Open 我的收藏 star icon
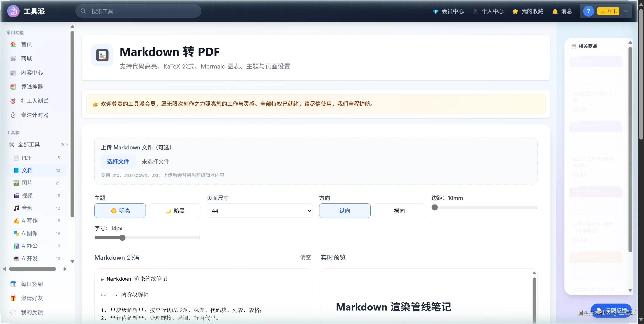Screen dimensions: 644x324 pyautogui.click(x=515, y=11)
